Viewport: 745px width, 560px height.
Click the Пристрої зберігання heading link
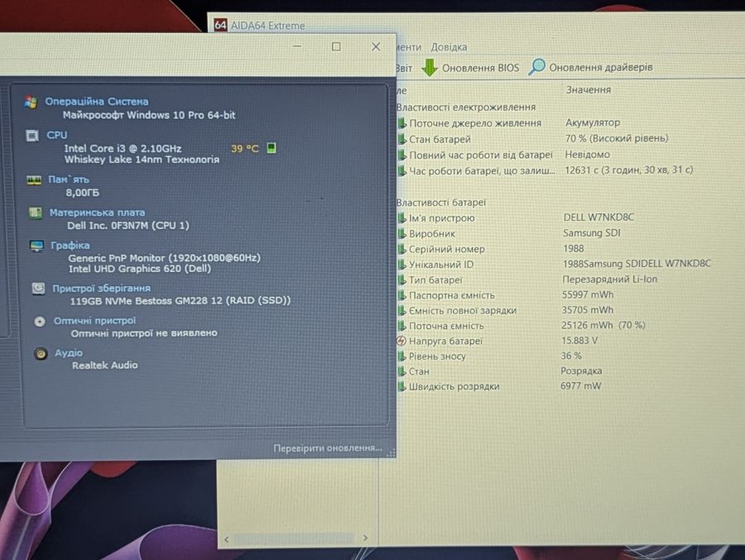101,288
